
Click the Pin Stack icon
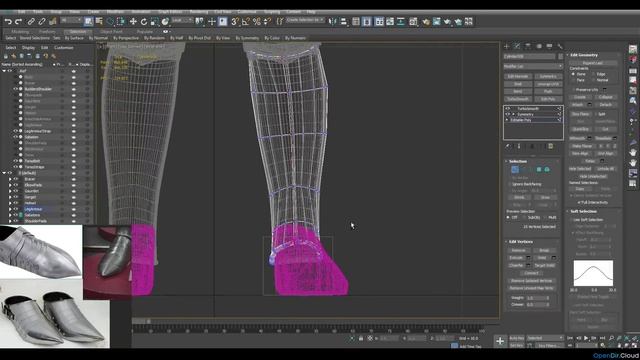[x=508, y=146]
